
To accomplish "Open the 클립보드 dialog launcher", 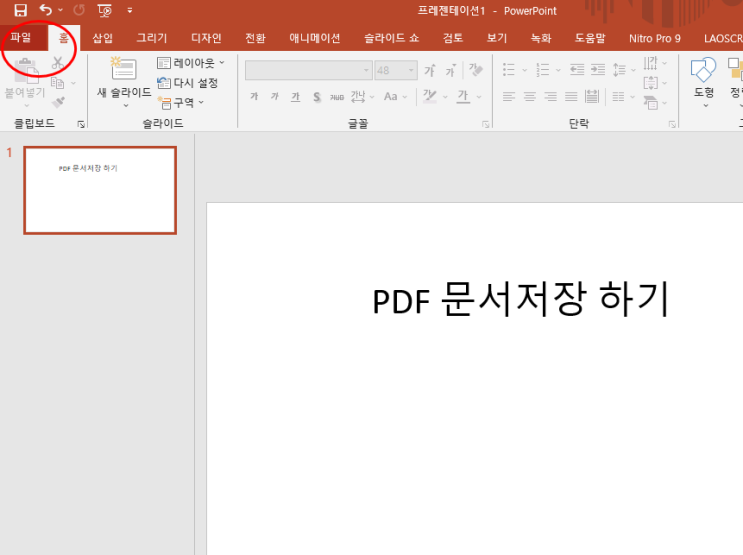I will click(x=81, y=124).
